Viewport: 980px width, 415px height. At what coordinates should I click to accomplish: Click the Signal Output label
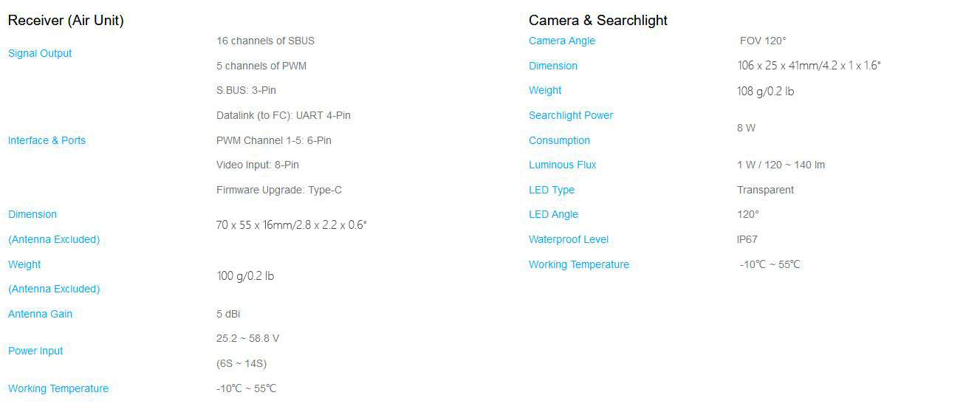click(40, 53)
